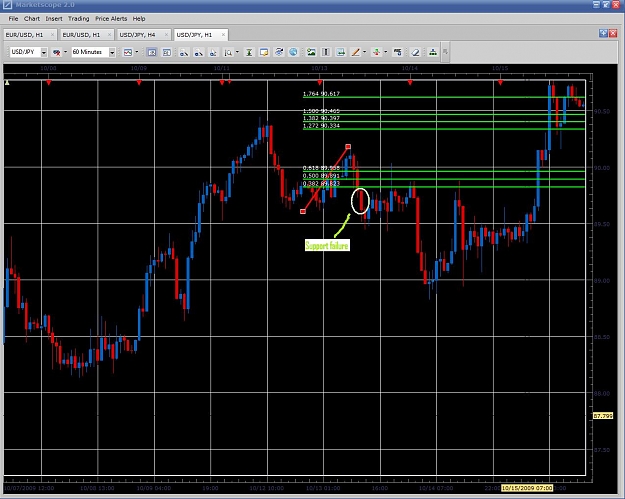The height and width of the screenshot is (499, 625).
Task: Click the picture snapshot icon
Action: pyautogui.click(x=311, y=52)
